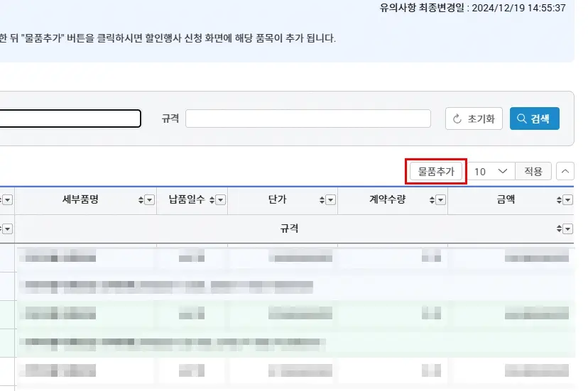Open the 규격 header filter menu on right
This screenshot has height=391, width=588.
(568, 228)
